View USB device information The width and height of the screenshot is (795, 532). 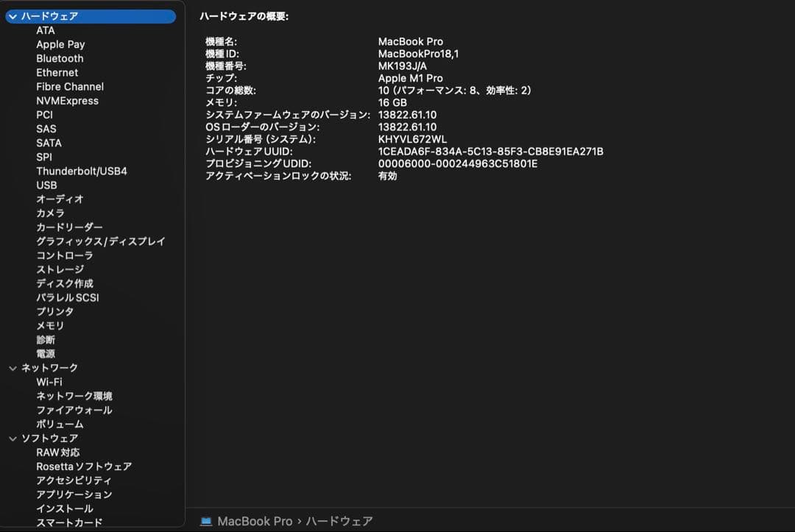point(46,185)
